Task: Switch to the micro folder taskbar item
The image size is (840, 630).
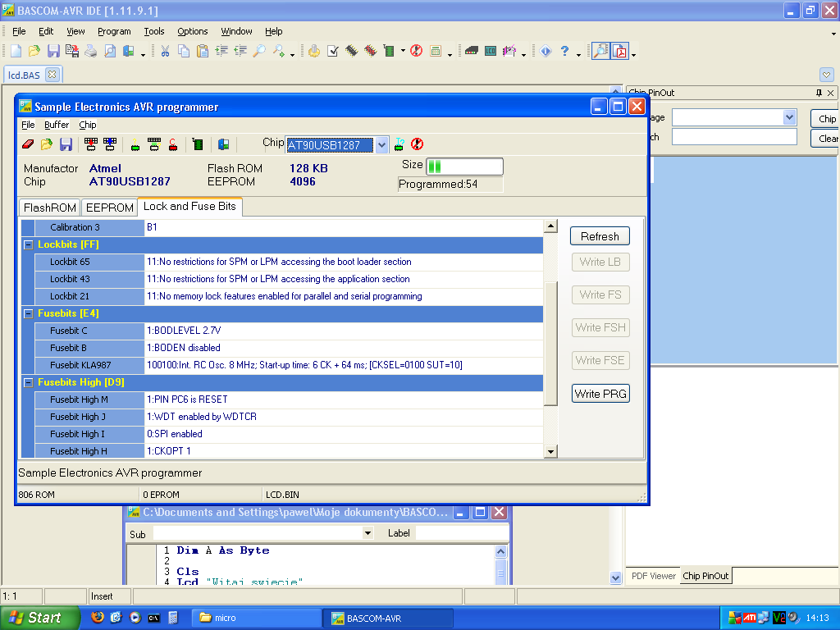Action: pos(257,618)
